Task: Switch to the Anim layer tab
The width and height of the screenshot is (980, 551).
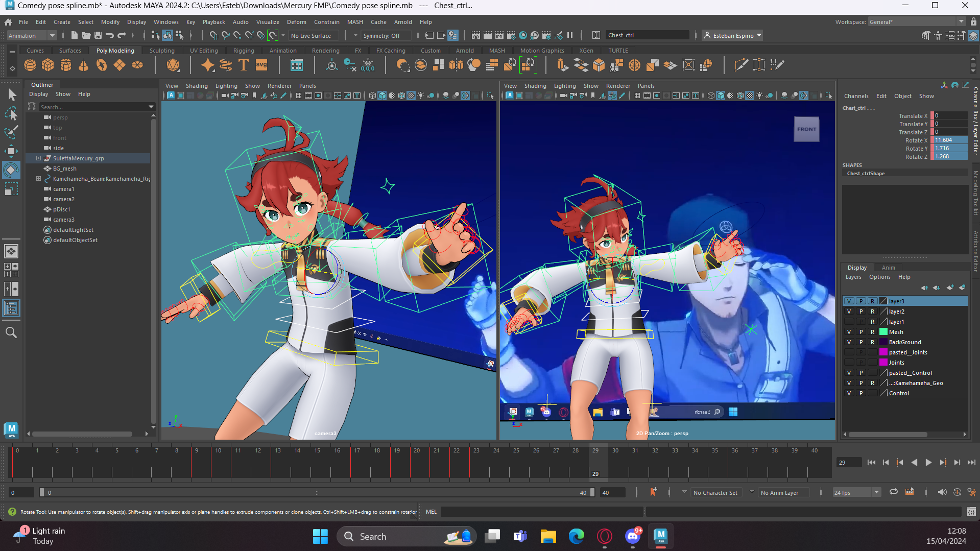Action: tap(889, 268)
